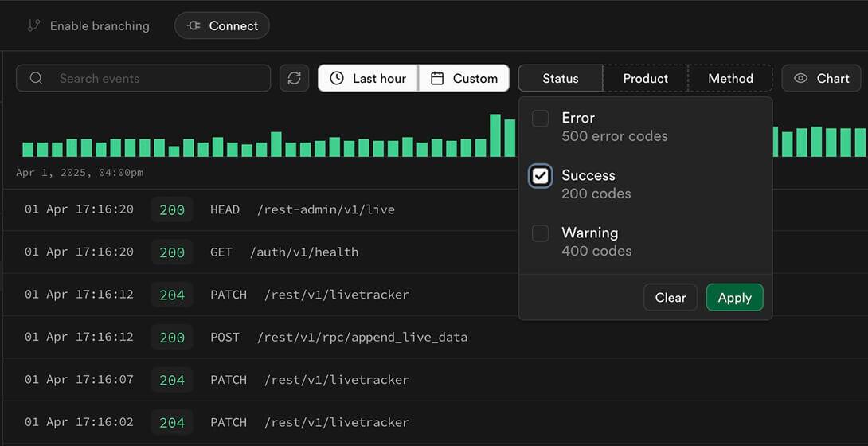868x446 pixels.
Task: Click the calendar icon beside Custom
Action: [437, 79]
